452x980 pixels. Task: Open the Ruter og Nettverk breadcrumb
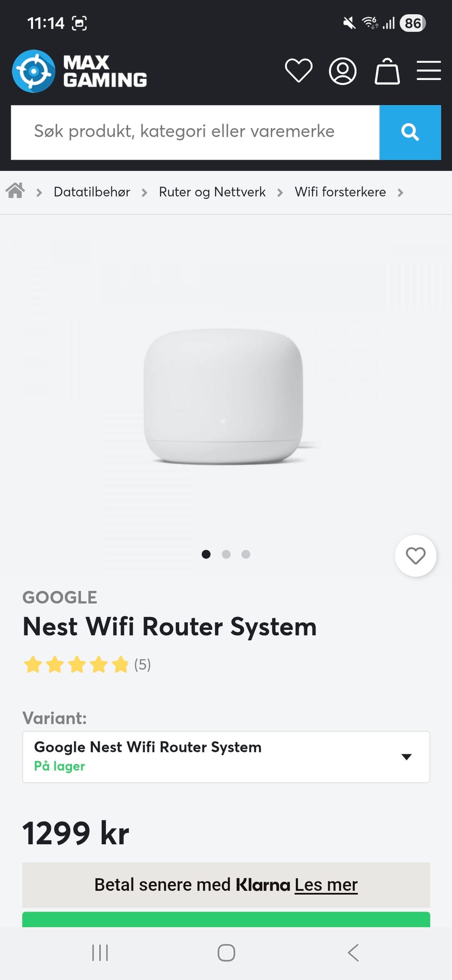(212, 192)
